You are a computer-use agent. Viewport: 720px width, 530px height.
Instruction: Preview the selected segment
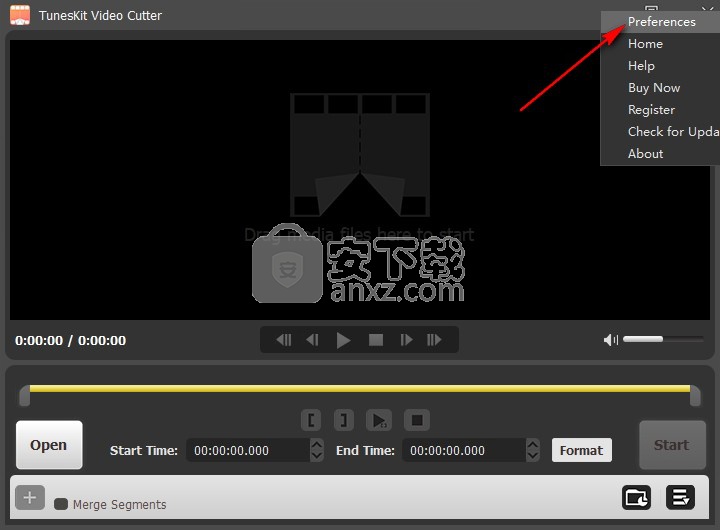[x=379, y=420]
